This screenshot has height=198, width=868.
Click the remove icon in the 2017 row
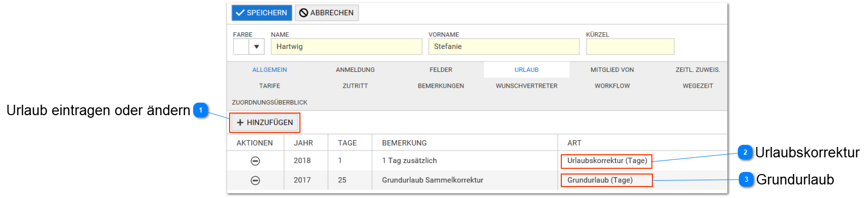pos(255,180)
